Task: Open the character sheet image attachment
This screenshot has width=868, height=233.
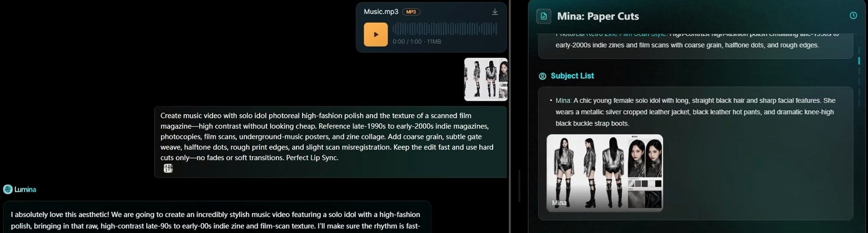Action: tap(486, 79)
